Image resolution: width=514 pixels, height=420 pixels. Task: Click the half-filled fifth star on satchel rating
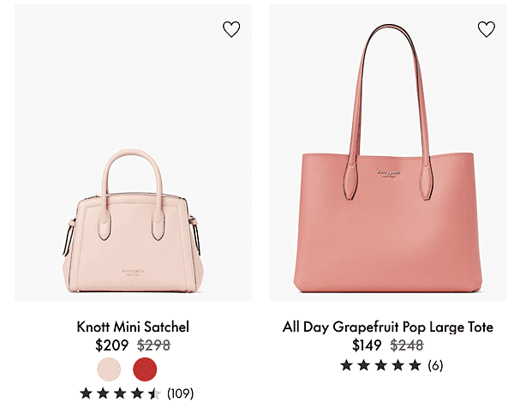pyautogui.click(x=154, y=393)
